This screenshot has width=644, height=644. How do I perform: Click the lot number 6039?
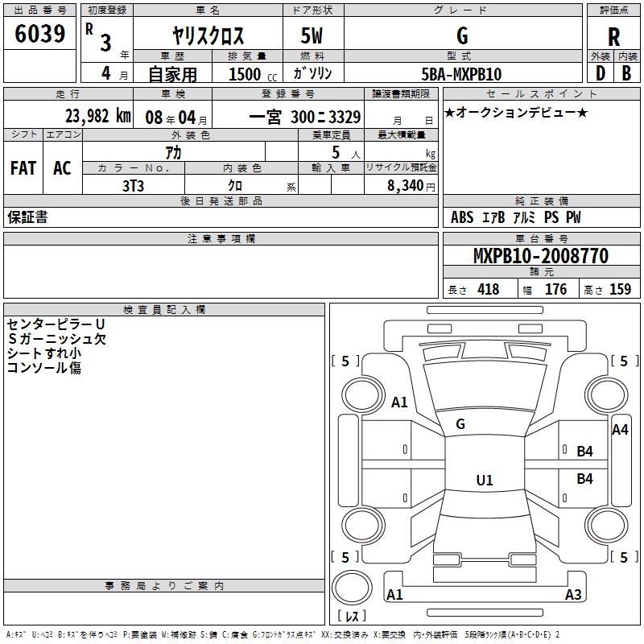click(39, 33)
